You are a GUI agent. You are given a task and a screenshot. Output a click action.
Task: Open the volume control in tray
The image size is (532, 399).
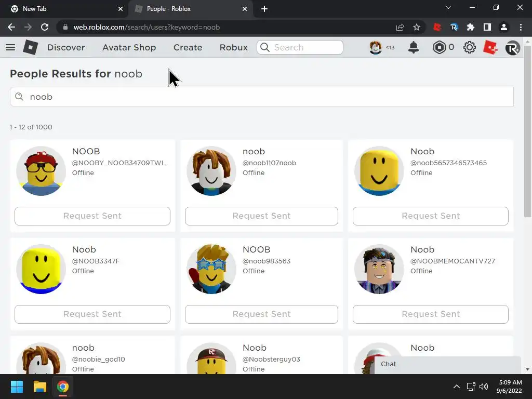(484, 387)
